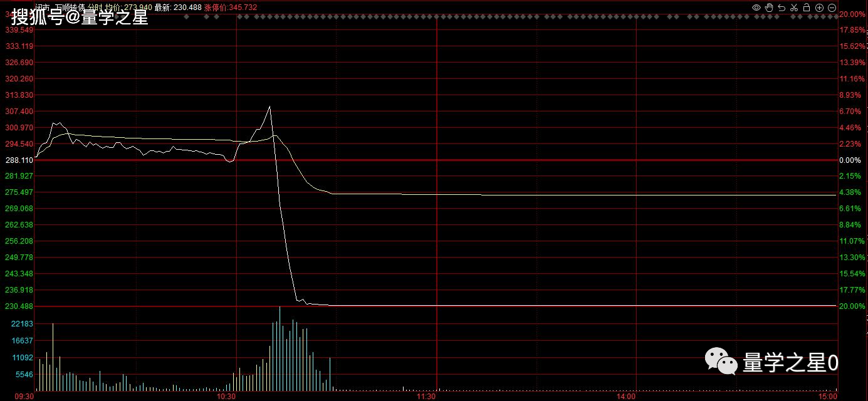
Task: Toggle the eye visibility icon
Action: (x=756, y=8)
